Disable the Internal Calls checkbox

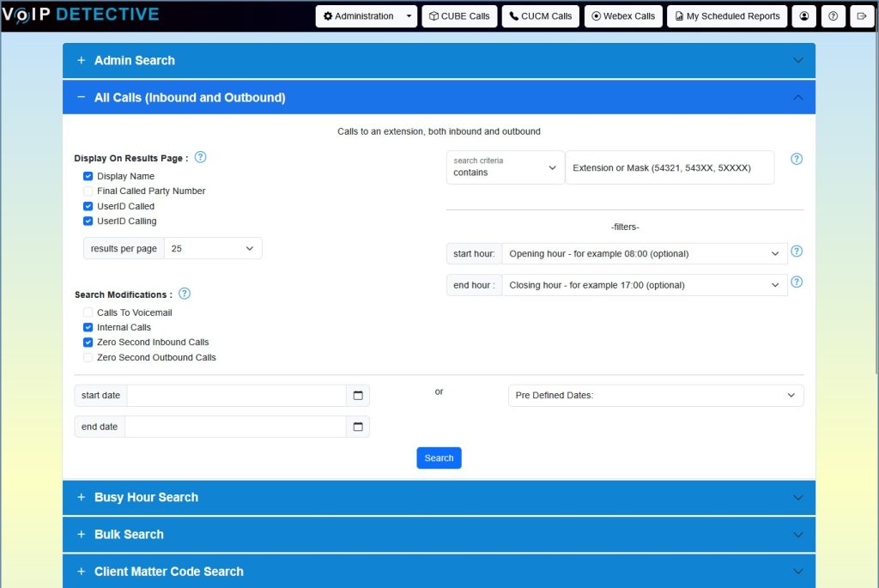(88, 327)
